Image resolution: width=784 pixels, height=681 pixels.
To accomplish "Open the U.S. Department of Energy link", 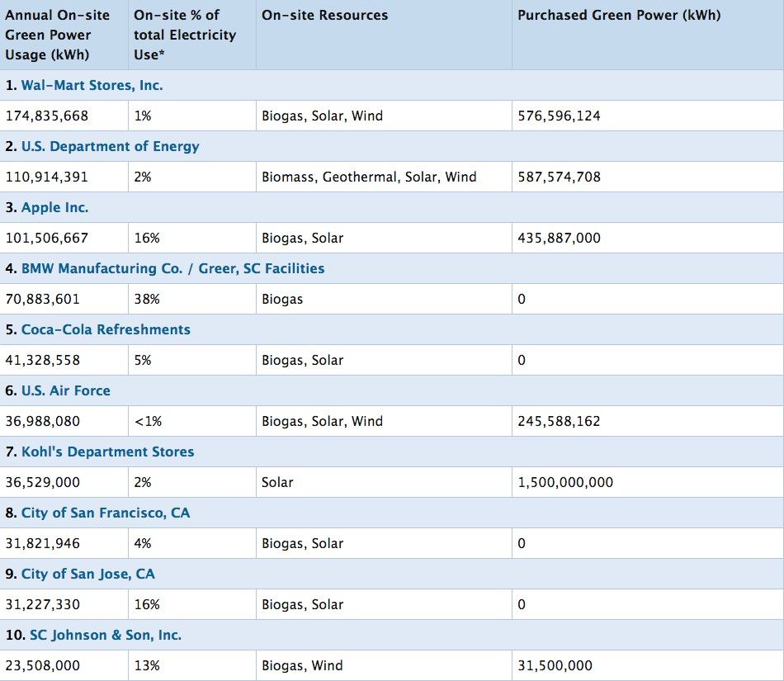I will pos(110,146).
